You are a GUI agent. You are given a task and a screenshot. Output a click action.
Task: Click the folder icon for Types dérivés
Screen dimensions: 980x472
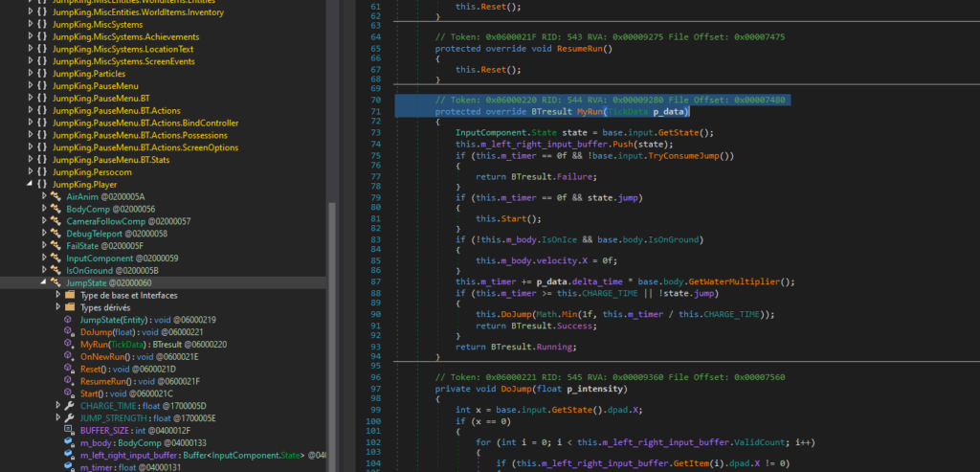point(70,307)
